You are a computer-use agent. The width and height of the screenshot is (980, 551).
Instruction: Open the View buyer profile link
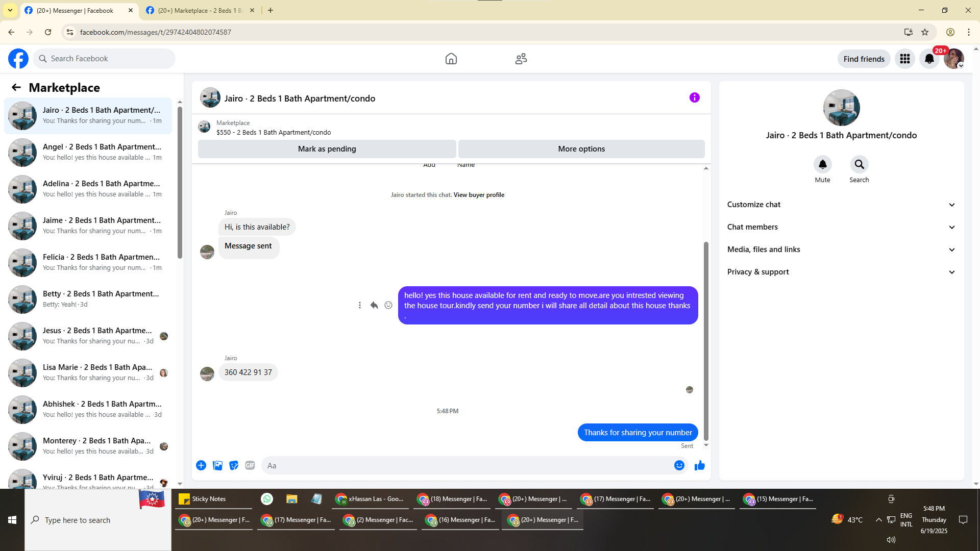click(479, 195)
